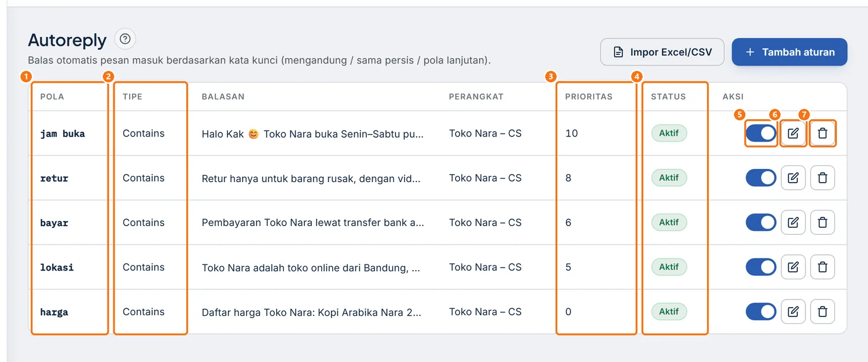Viewport: 868px width, 362px height.
Task: Click 'Toko Nara – CS' in jam buka row
Action: click(486, 134)
